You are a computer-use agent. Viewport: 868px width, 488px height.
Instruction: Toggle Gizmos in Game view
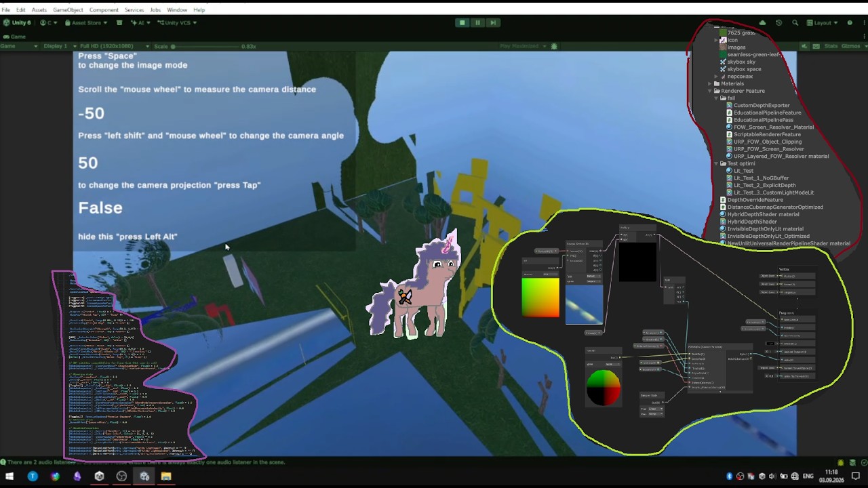tap(849, 46)
